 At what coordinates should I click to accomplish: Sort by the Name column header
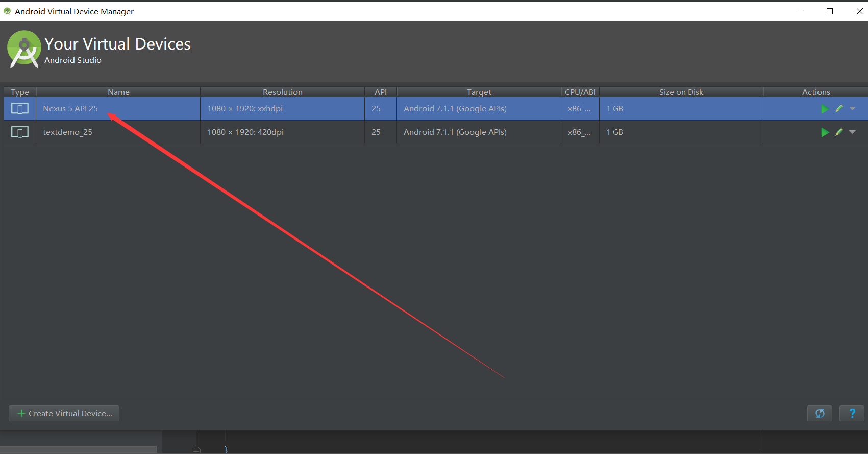118,92
